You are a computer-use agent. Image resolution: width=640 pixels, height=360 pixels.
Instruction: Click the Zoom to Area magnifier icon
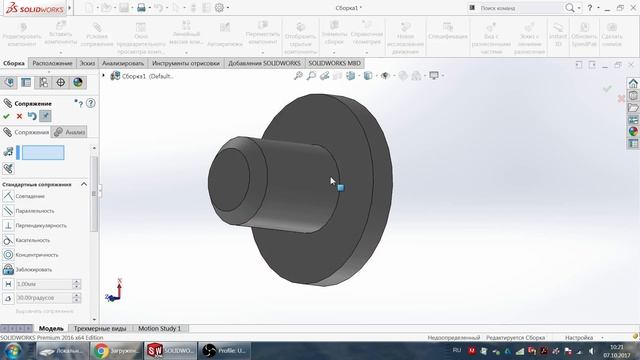[x=311, y=76]
